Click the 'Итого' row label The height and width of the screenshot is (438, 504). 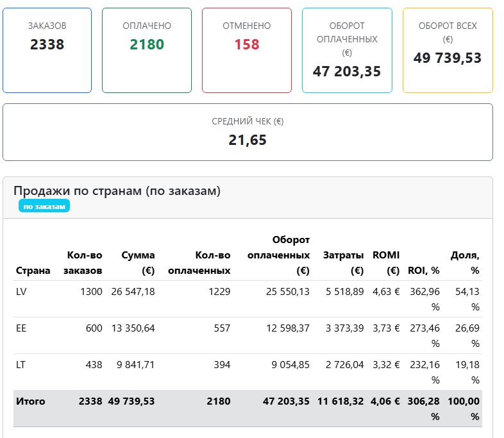pyautogui.click(x=31, y=401)
